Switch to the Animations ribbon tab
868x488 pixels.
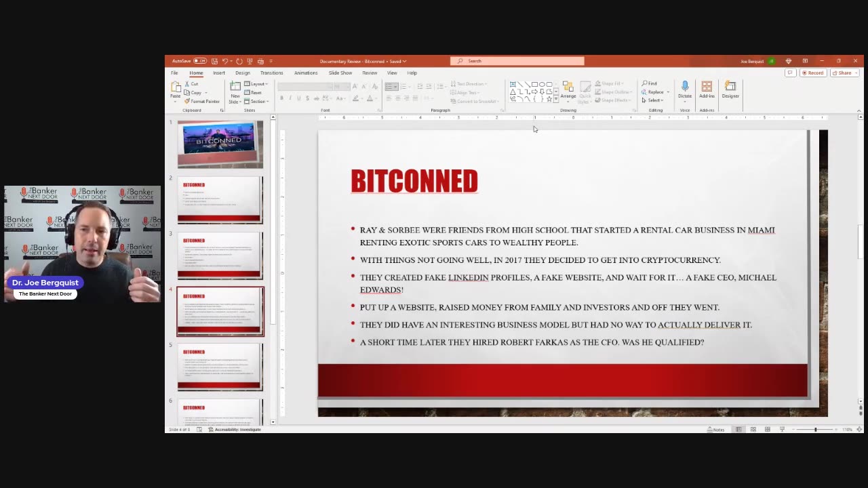click(306, 73)
